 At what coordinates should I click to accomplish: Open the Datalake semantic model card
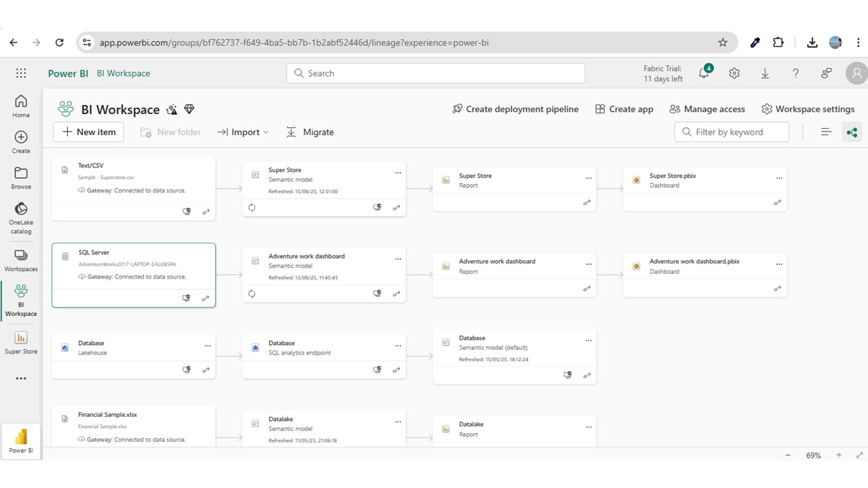click(324, 428)
